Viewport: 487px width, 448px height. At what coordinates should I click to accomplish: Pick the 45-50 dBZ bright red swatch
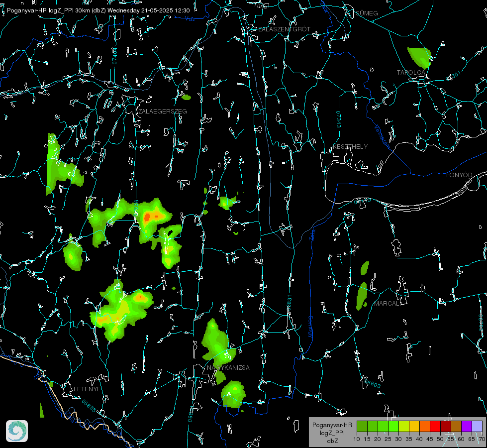[435, 426]
